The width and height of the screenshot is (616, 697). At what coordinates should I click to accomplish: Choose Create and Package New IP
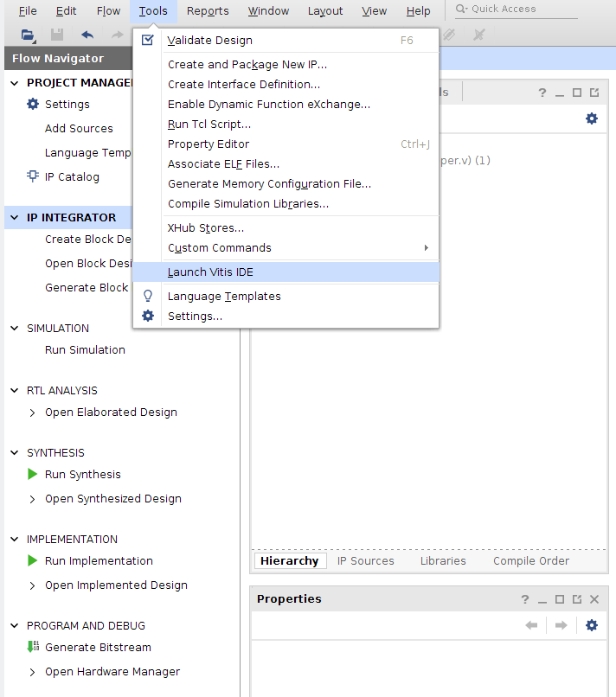(x=286, y=65)
